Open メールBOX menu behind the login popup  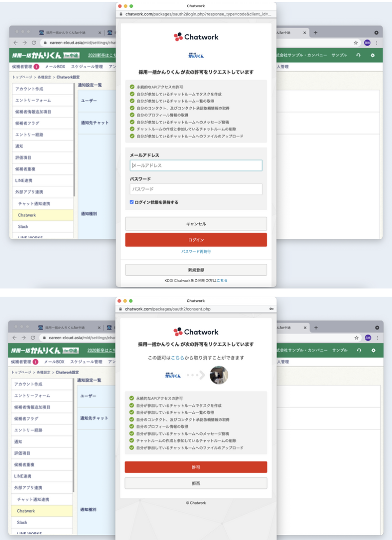(55, 66)
